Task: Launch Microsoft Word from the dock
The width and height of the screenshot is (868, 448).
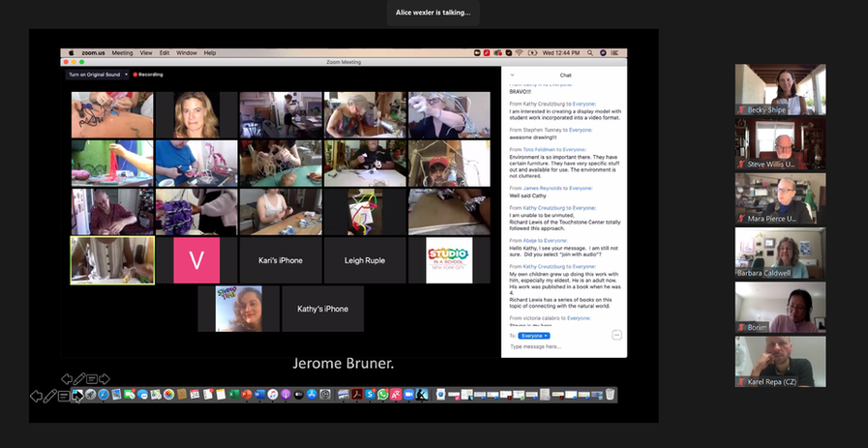Action: [259, 394]
